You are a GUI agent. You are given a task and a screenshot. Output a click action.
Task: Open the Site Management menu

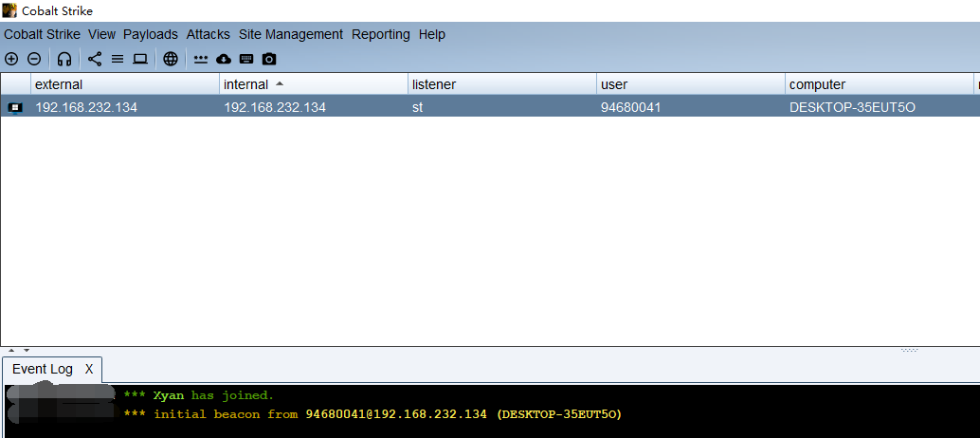click(x=291, y=34)
